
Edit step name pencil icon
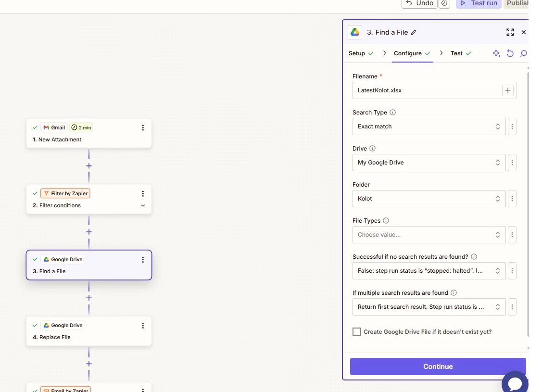tap(414, 32)
